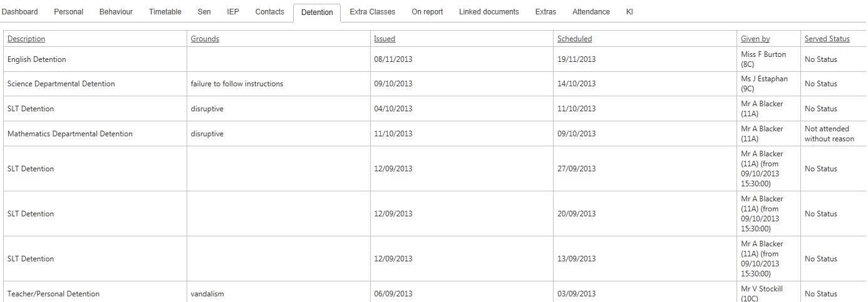The image size is (868, 302).
Task: Select the English Detention row
Action: (x=433, y=59)
